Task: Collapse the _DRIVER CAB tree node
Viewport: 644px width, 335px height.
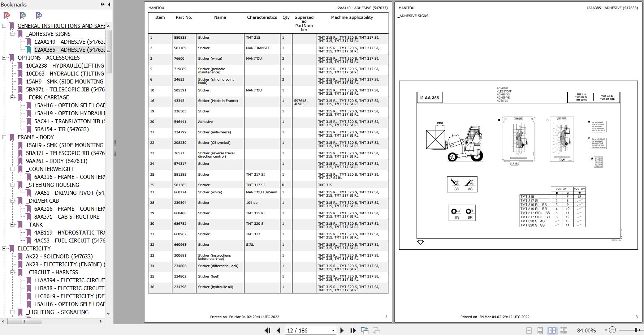Action: coord(12,201)
